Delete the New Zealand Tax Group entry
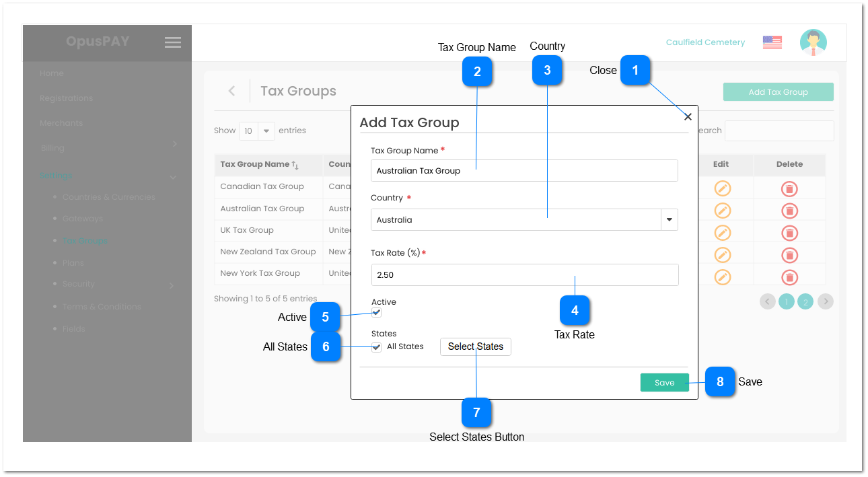Screen dimensions: 868x477 pos(789,254)
